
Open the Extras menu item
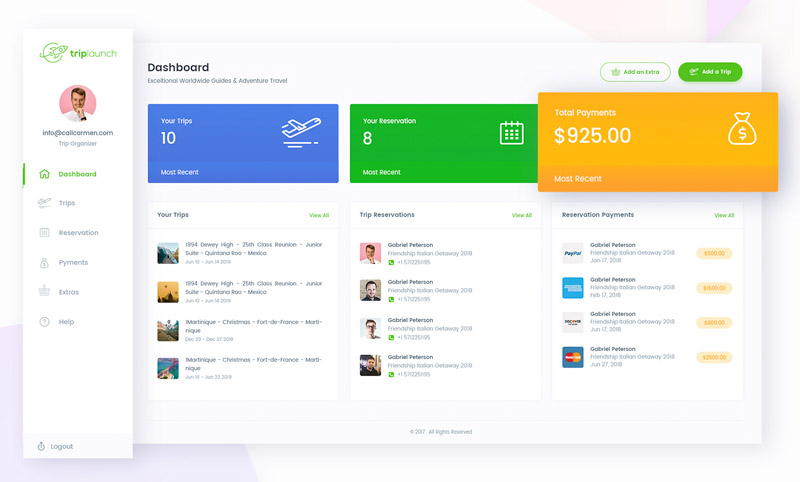coord(69,292)
